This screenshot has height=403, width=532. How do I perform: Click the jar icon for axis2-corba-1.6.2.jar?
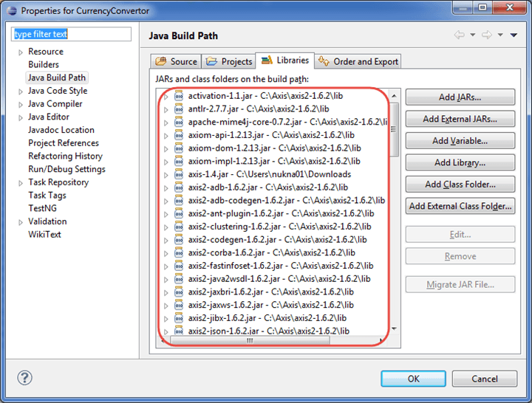(x=178, y=252)
